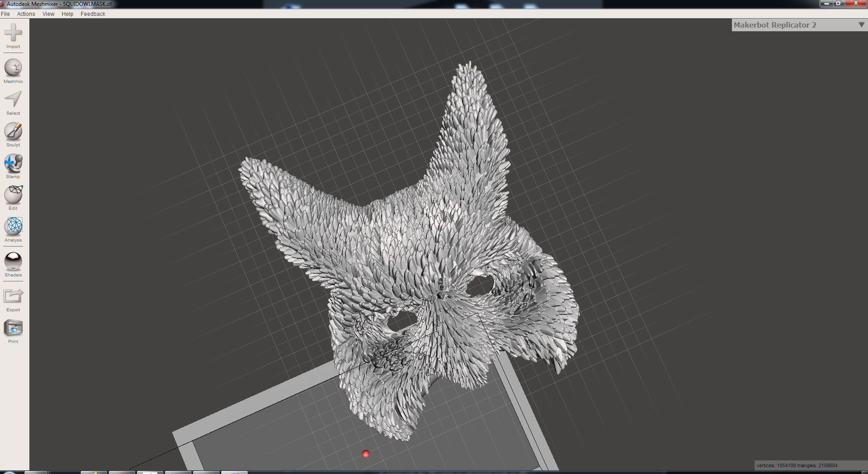The height and width of the screenshot is (474, 868).
Task: Open the File menu
Action: 5,14
